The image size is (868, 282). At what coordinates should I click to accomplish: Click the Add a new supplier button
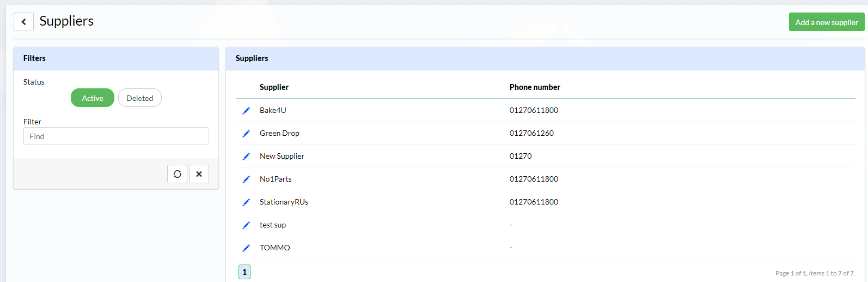[827, 22]
